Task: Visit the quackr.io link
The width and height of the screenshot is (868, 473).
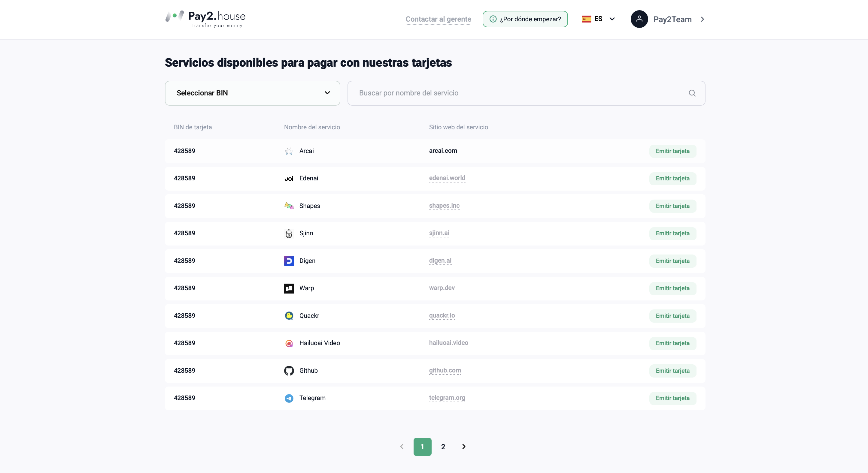Action: (442, 315)
